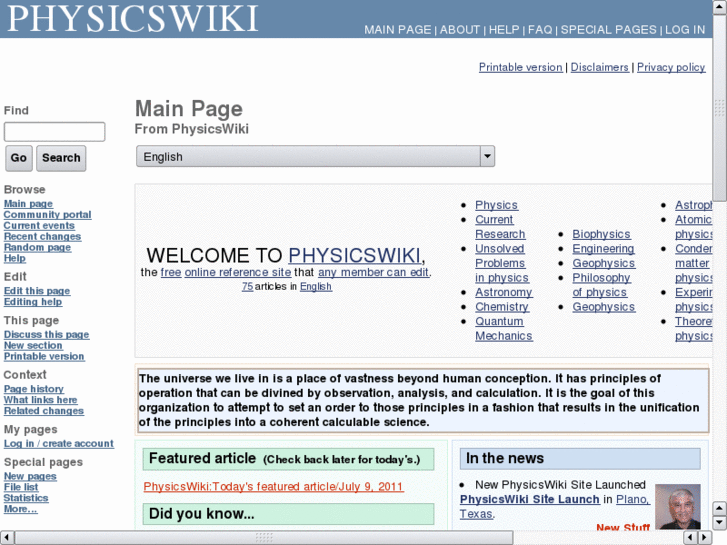Open the Philosophy of physics link
This screenshot has height=545, width=727.
pos(601,285)
